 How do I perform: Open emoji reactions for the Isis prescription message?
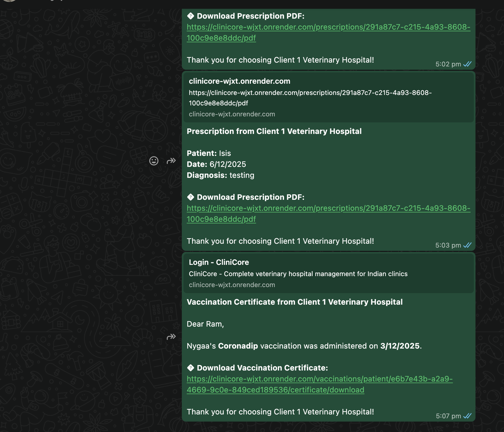[154, 161]
